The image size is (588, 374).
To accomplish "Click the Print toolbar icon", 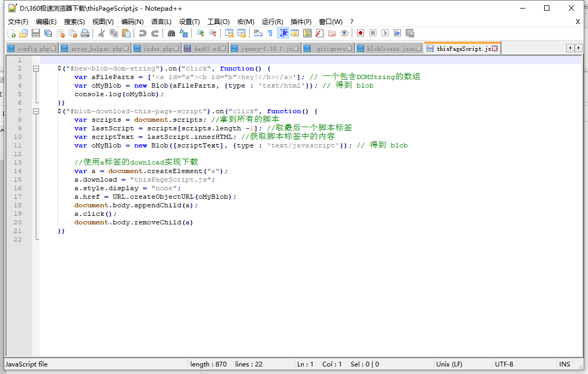I will tap(85, 33).
